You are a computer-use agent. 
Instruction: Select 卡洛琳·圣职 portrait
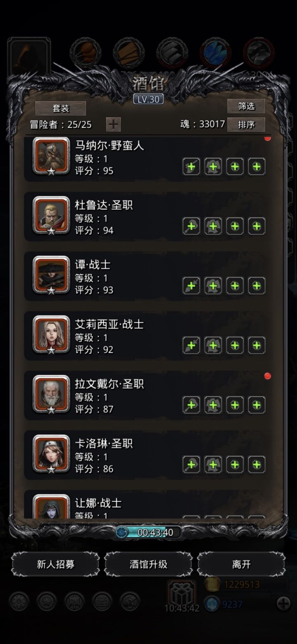[x=52, y=454]
